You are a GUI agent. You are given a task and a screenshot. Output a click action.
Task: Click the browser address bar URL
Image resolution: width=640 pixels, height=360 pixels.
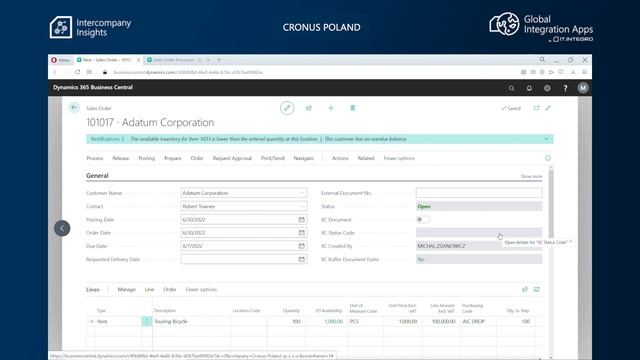188,72
